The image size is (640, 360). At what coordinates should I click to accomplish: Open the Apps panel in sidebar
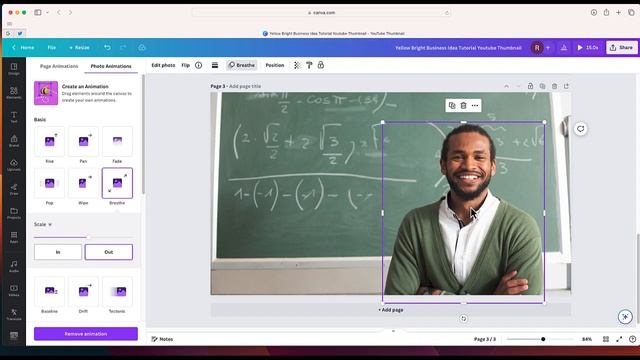[x=14, y=237]
